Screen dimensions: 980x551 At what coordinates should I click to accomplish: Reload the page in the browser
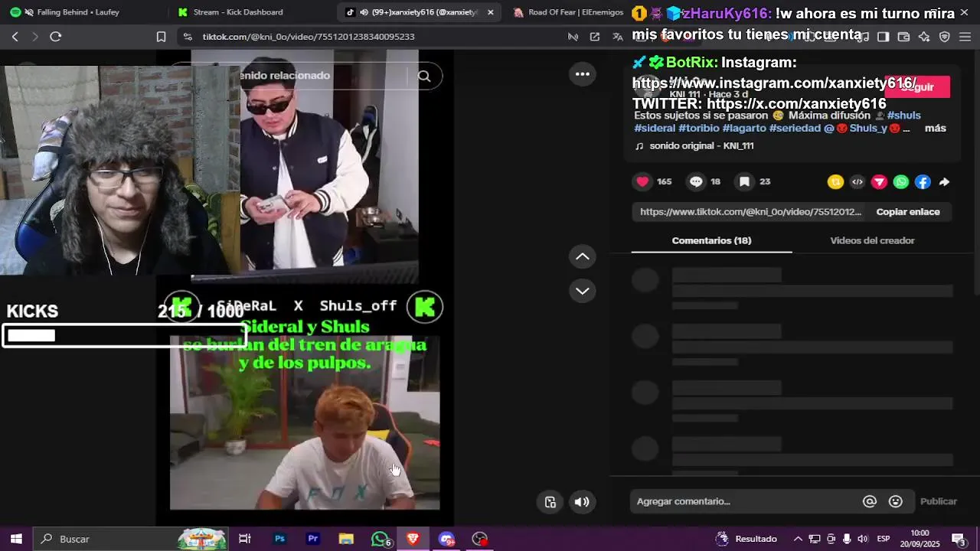pos(55,37)
